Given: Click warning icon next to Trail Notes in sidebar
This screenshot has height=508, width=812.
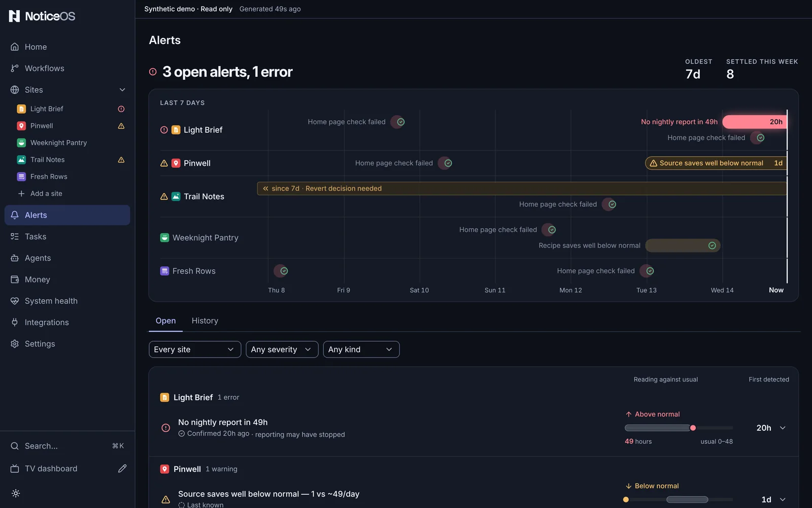Looking at the screenshot, I should click(x=121, y=160).
